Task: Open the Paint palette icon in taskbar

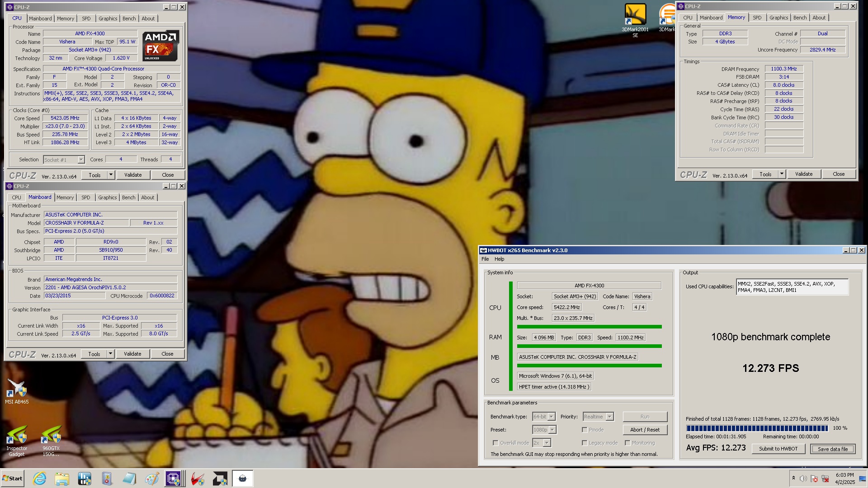Action: click(152, 479)
